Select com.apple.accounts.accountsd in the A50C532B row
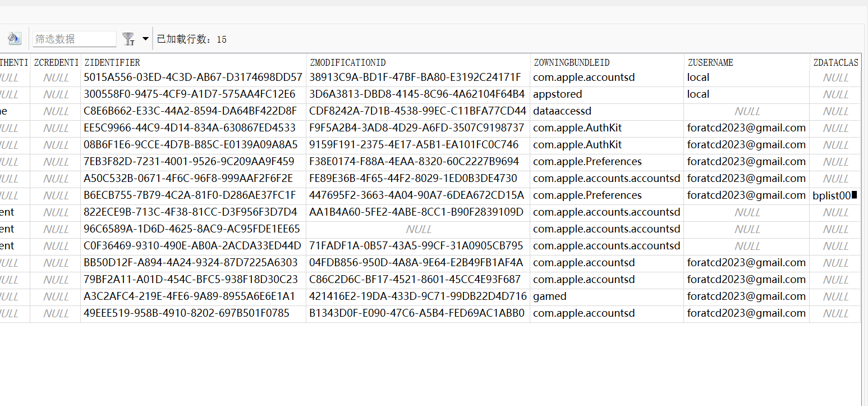The image size is (868, 406). click(x=607, y=179)
